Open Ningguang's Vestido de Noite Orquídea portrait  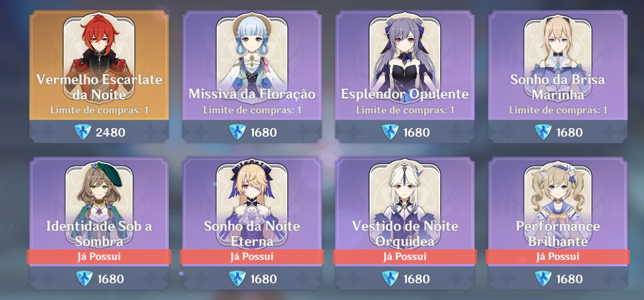coord(405,204)
